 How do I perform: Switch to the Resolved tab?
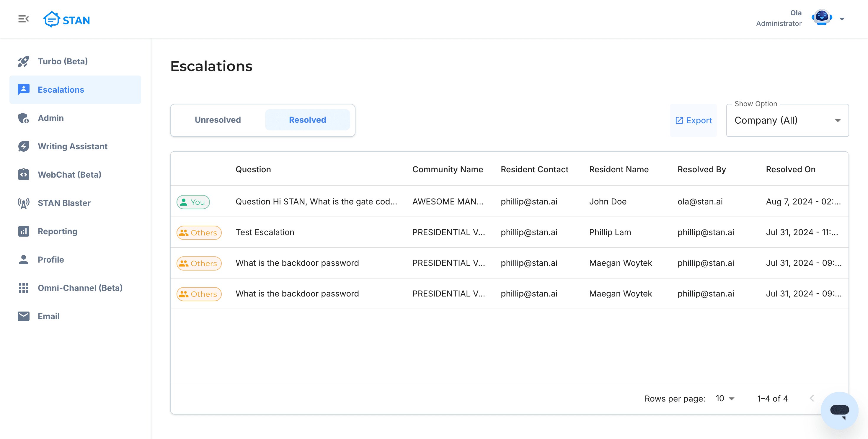tap(307, 120)
